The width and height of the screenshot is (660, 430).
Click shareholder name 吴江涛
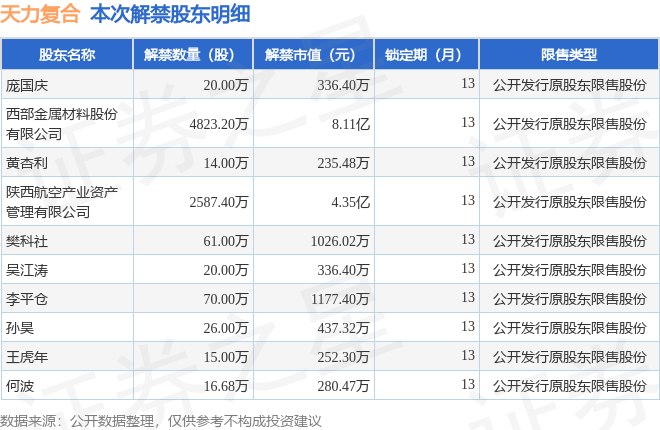pyautogui.click(x=27, y=270)
